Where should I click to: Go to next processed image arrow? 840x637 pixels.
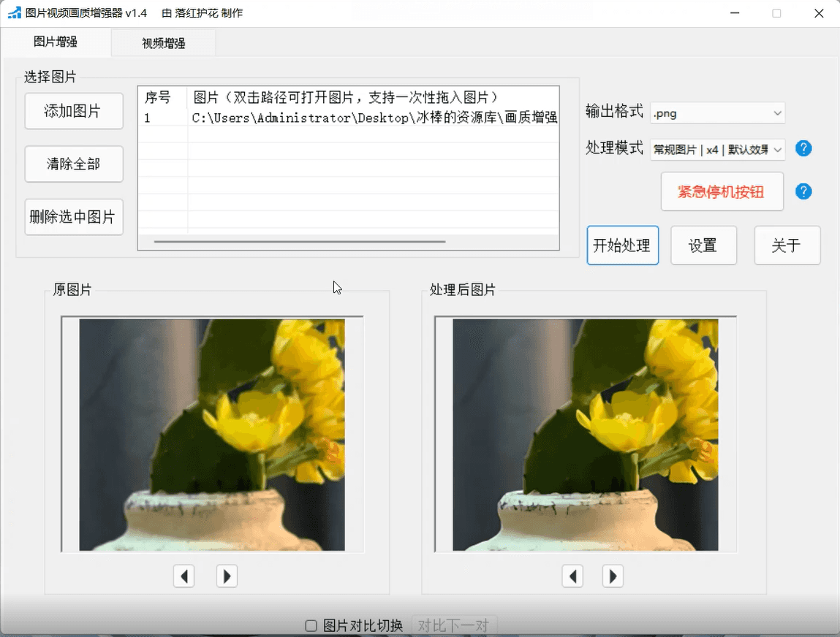pyautogui.click(x=613, y=576)
